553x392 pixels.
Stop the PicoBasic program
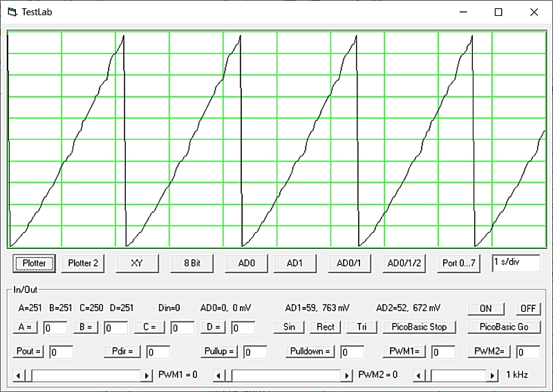coord(419,327)
